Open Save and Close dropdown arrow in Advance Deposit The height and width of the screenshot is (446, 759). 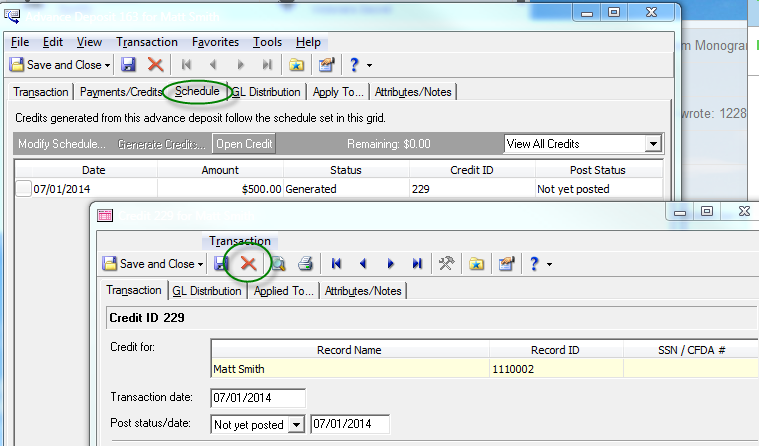(x=107, y=65)
